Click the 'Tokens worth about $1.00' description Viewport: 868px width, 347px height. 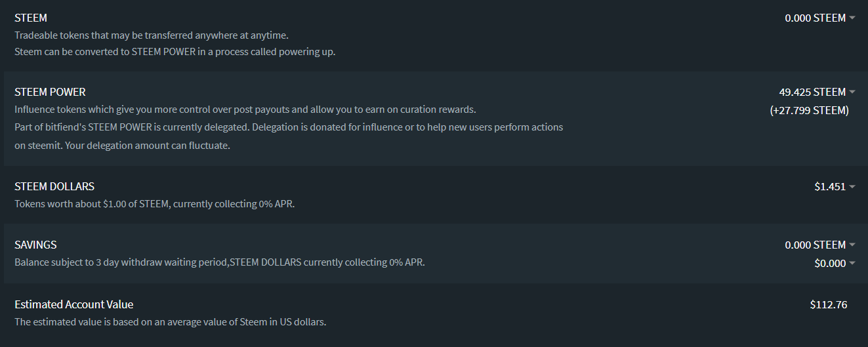coord(155,204)
